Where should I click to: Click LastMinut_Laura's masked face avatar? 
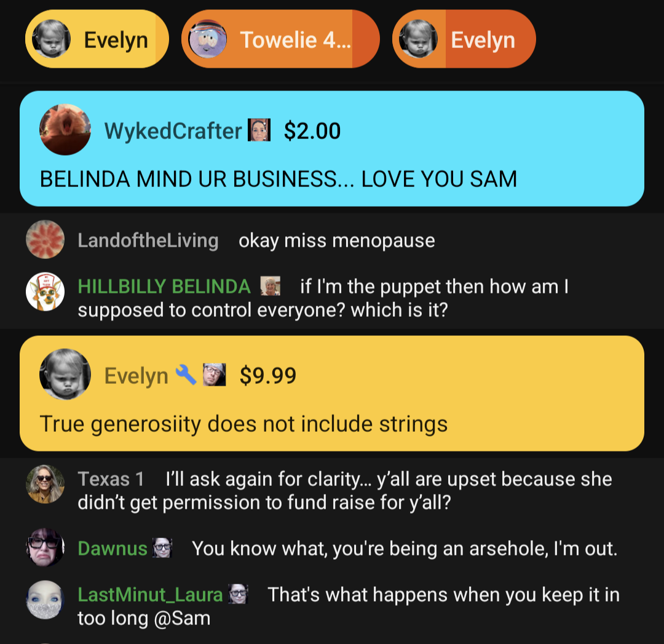click(45, 600)
